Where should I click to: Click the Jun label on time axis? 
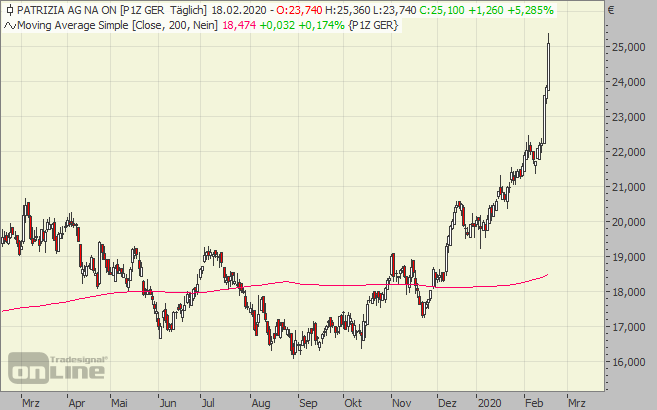(x=168, y=403)
